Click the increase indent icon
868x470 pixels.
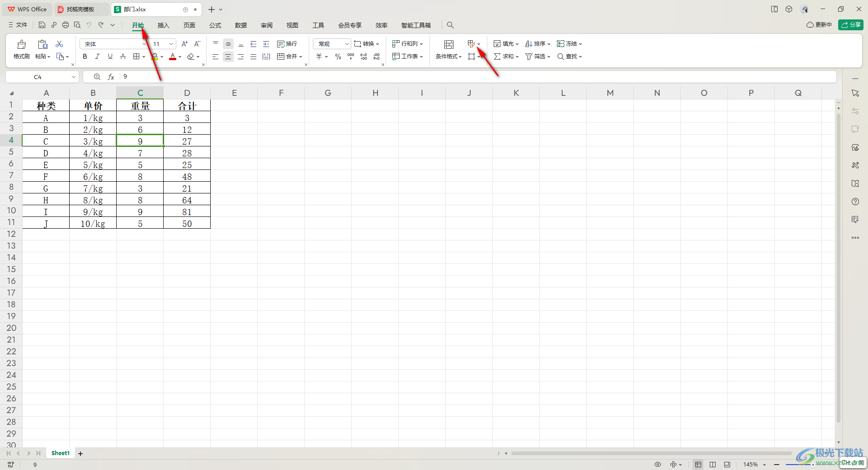(266, 44)
